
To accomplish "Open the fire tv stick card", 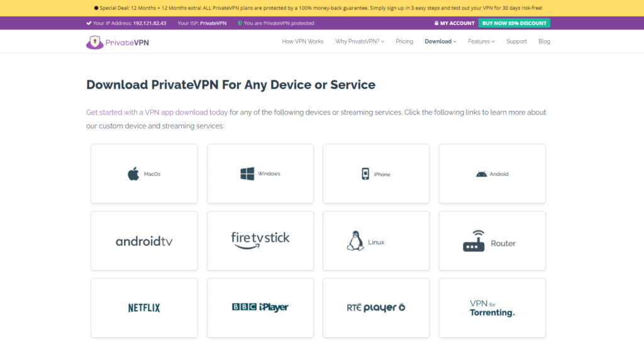I will click(x=260, y=241).
